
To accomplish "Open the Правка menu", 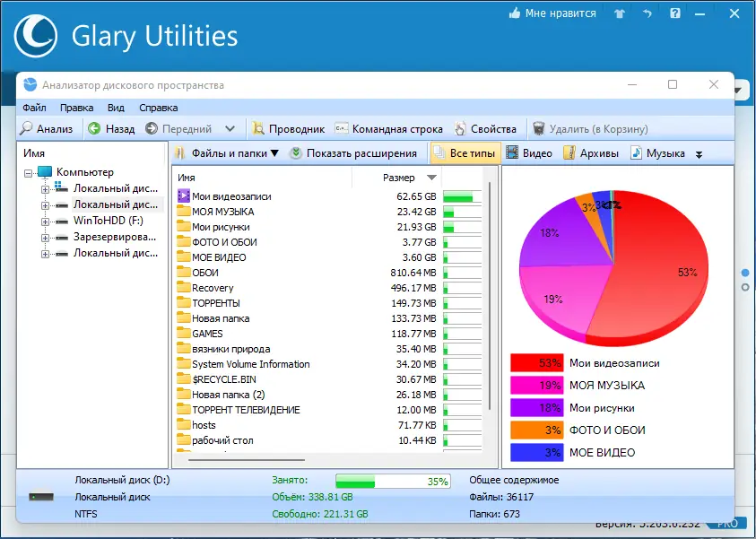I will (76, 108).
